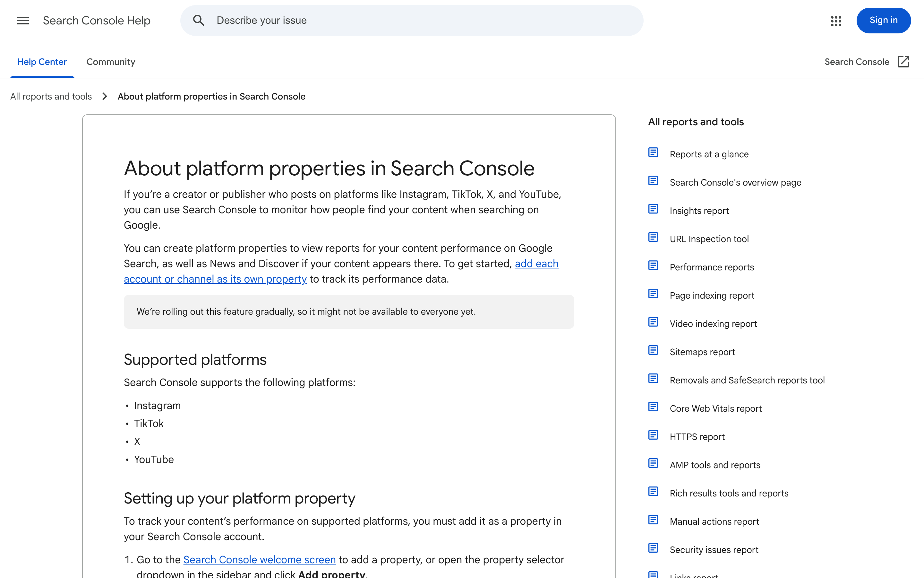Screen dimensions: 924x578
Task: Click the article icon beside Insights report
Action: (x=653, y=209)
